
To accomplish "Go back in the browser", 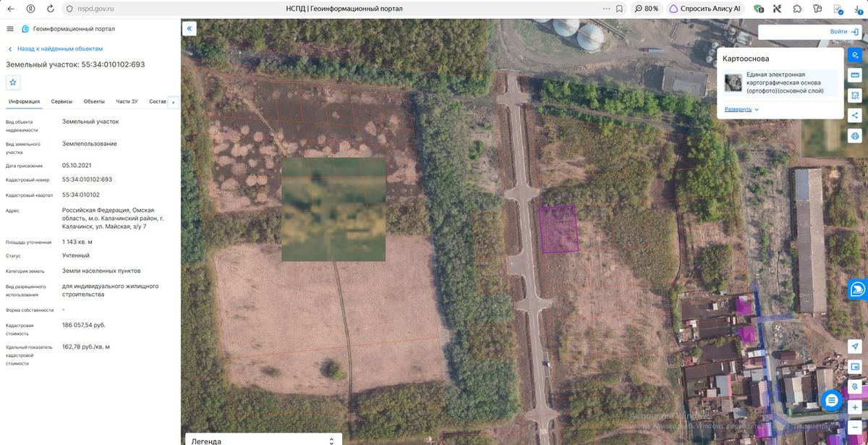I will [x=10, y=9].
